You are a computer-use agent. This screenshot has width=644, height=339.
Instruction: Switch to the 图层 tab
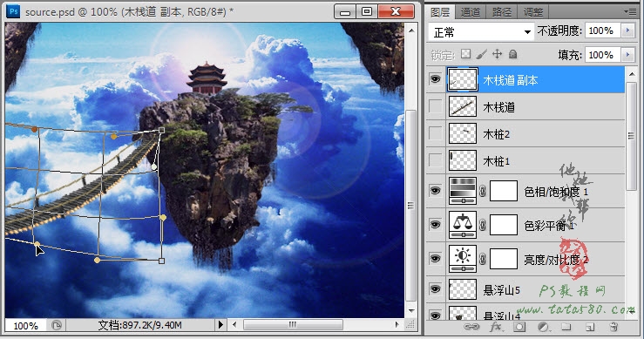[x=440, y=12]
